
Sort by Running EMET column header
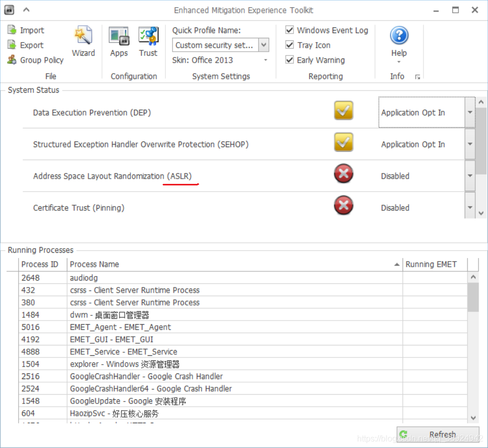435,264
